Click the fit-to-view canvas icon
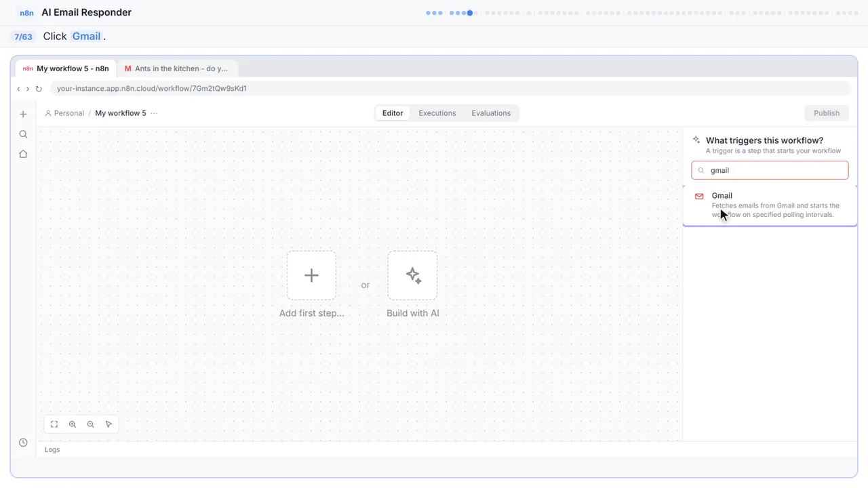This screenshot has height=488, width=868. coord(54,424)
